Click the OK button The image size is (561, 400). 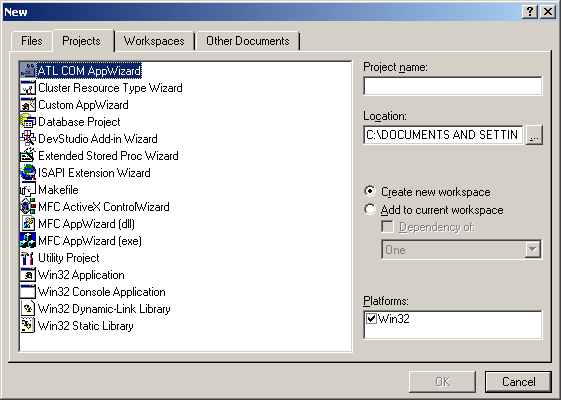[x=443, y=382]
